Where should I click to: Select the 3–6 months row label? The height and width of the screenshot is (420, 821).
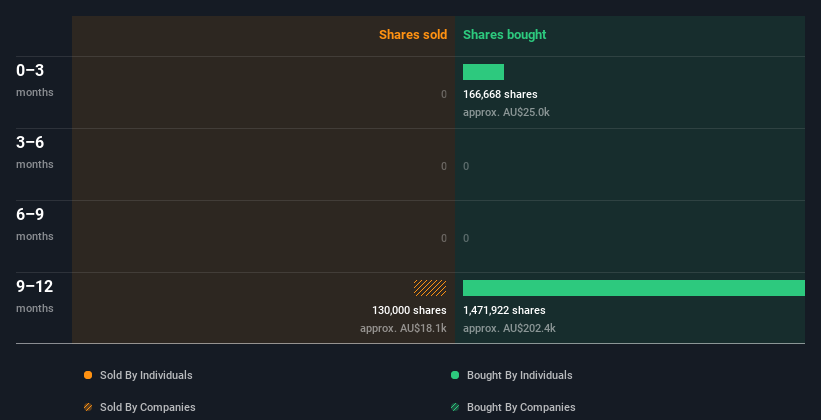(35, 152)
